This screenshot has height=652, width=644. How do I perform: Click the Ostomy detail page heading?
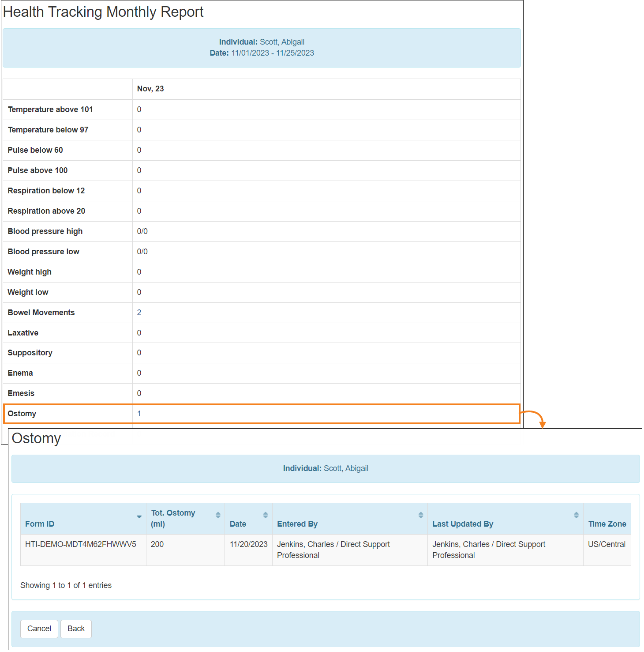36,438
